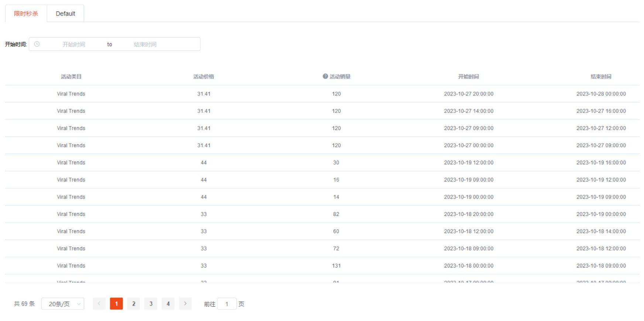The width and height of the screenshot is (644, 321).
Task: Select end time 2023-10-27 16:00:00
Action: [601, 111]
